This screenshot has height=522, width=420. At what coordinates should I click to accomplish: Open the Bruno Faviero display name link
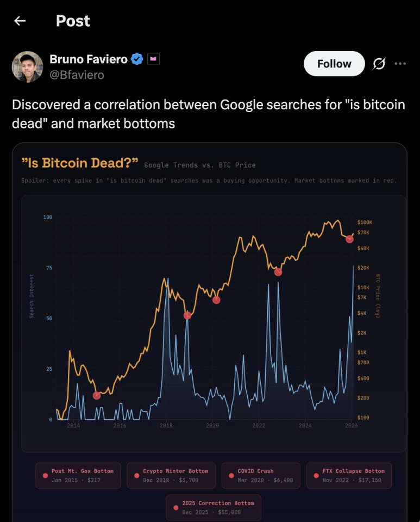(88, 59)
